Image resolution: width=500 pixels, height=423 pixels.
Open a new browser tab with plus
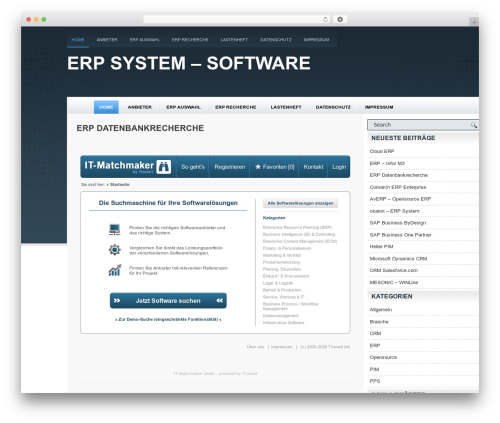click(474, 22)
